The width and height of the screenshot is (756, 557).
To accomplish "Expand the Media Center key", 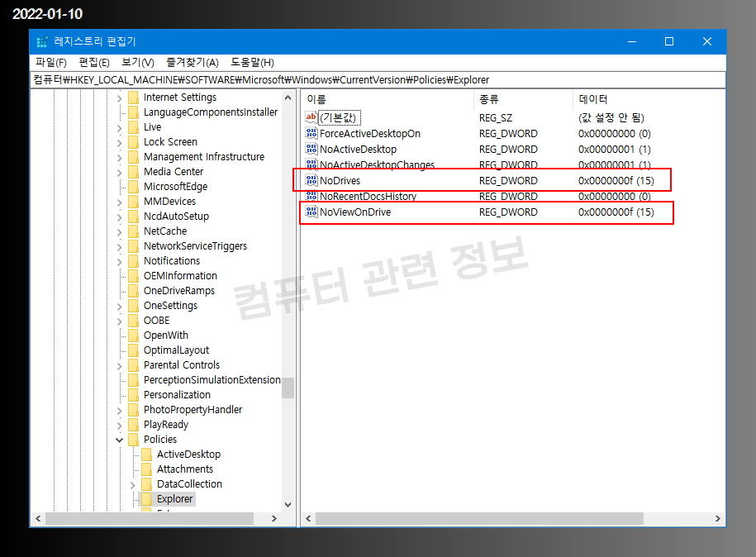I will click(x=120, y=173).
